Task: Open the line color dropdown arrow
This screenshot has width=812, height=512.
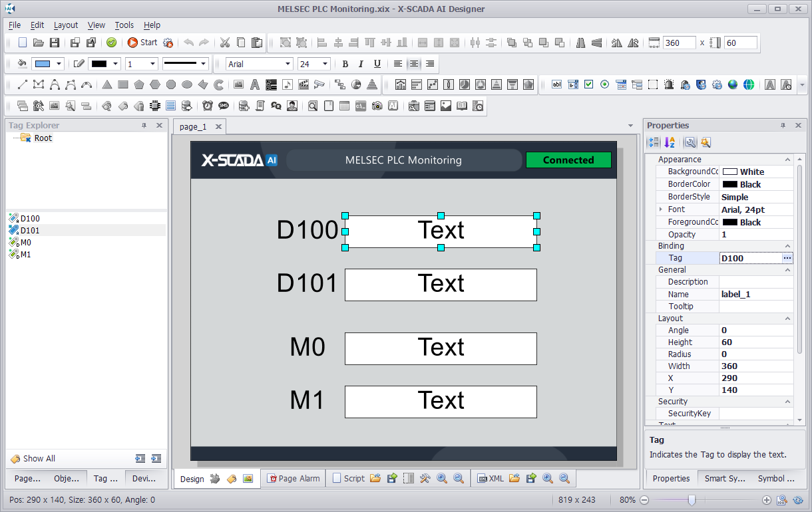Action: pyautogui.click(x=116, y=64)
